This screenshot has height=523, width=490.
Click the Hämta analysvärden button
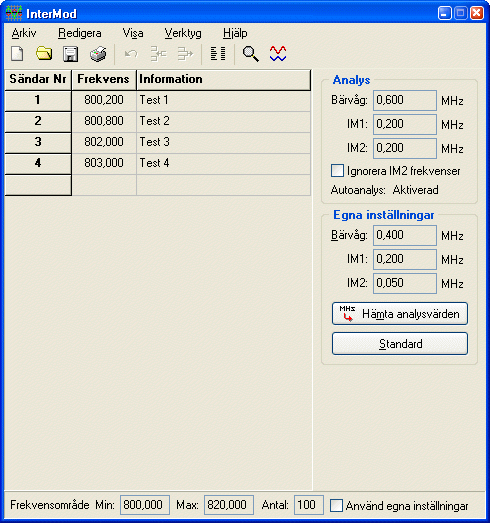click(400, 314)
